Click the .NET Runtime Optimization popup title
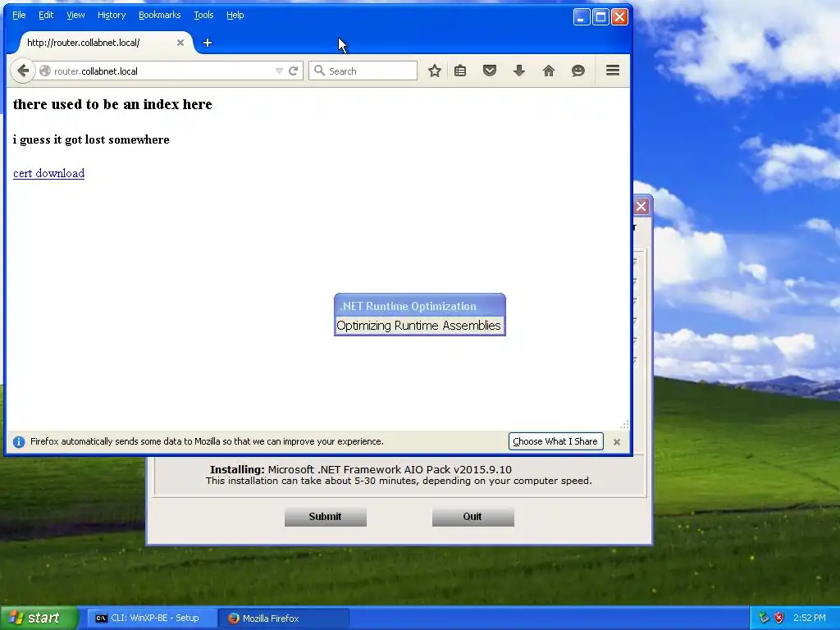This screenshot has width=840, height=630. 408,307
